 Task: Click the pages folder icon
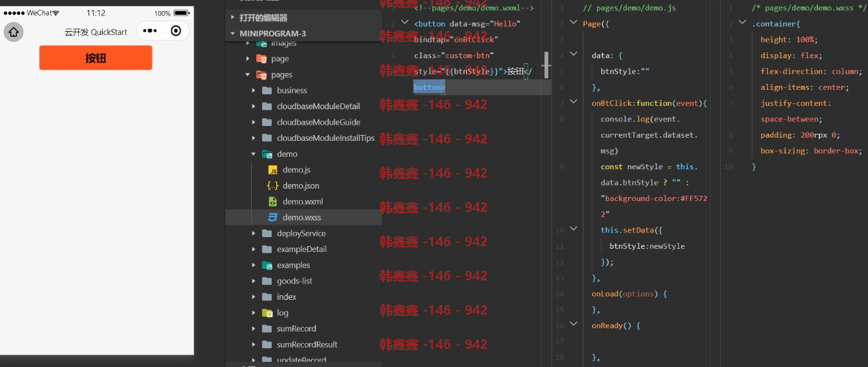click(261, 75)
